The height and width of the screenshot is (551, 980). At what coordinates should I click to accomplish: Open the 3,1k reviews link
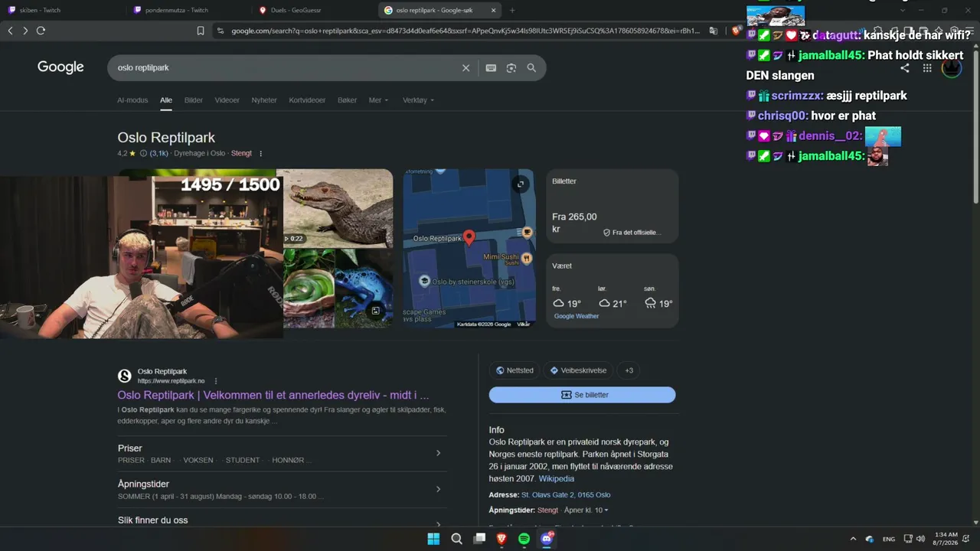click(159, 154)
